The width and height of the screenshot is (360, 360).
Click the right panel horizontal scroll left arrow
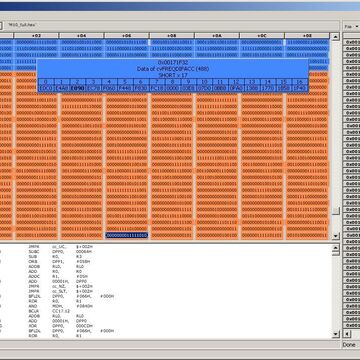click(x=347, y=334)
